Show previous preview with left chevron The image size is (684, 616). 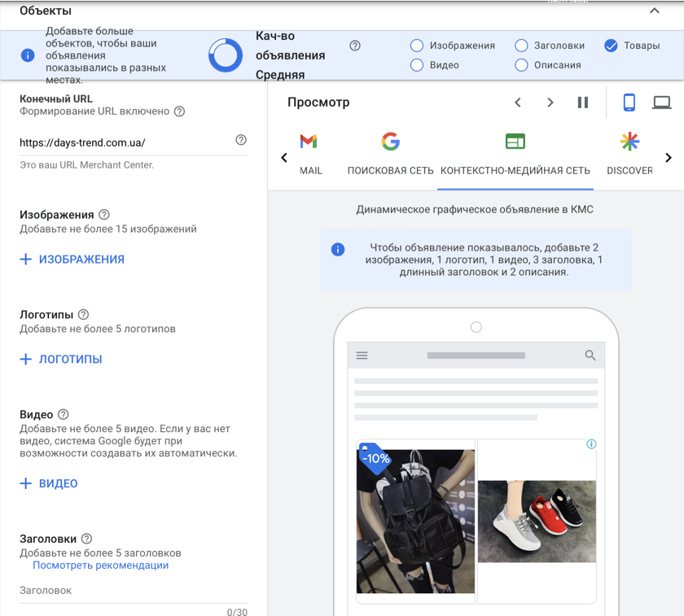click(518, 103)
